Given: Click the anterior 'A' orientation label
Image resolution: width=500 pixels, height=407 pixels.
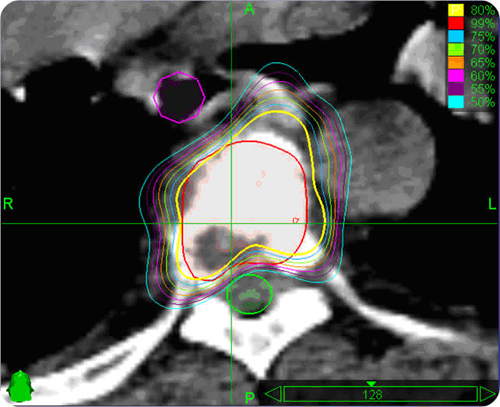Looking at the screenshot, I should click(249, 10).
